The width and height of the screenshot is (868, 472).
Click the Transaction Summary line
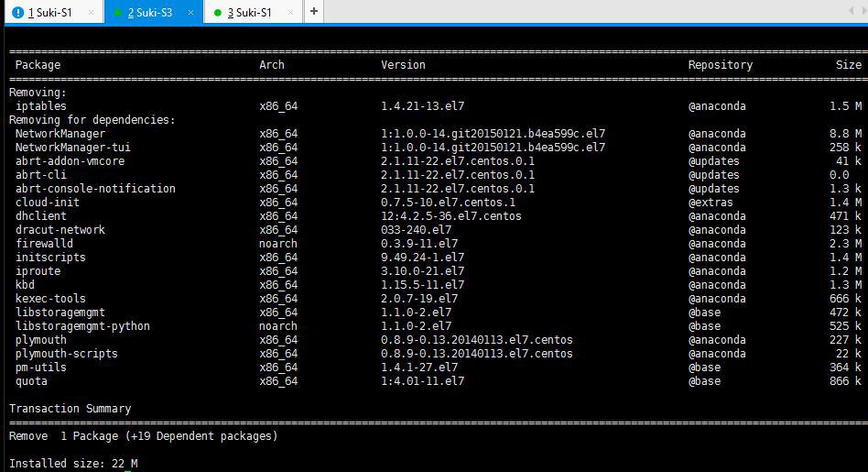pos(70,409)
